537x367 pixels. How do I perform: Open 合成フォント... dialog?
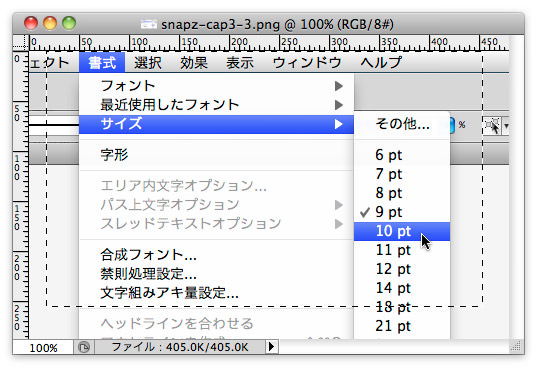(x=216, y=255)
